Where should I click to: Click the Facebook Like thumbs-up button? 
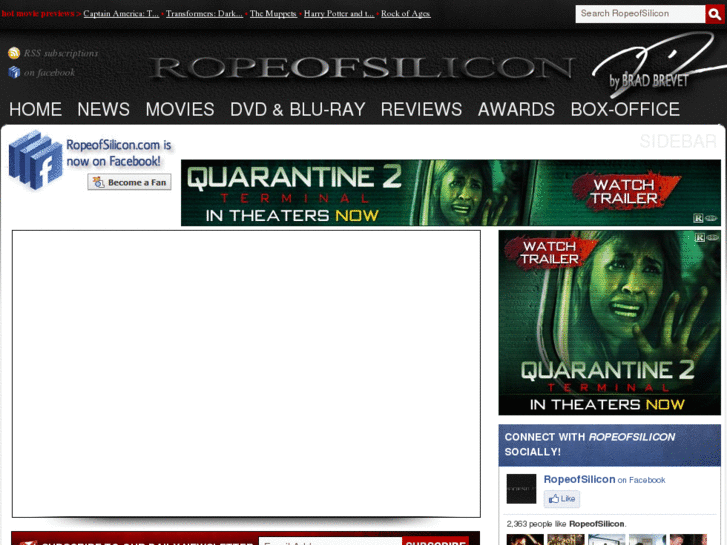coord(561,499)
